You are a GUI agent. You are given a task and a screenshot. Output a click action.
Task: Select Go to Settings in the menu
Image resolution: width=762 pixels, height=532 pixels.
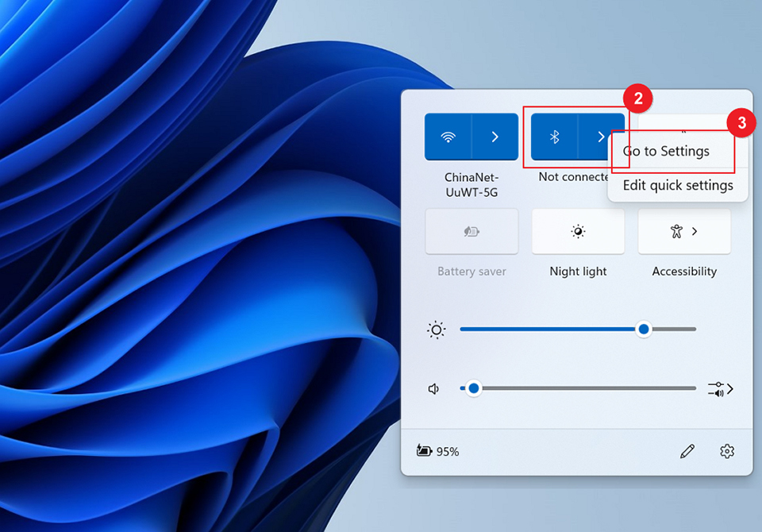click(667, 151)
